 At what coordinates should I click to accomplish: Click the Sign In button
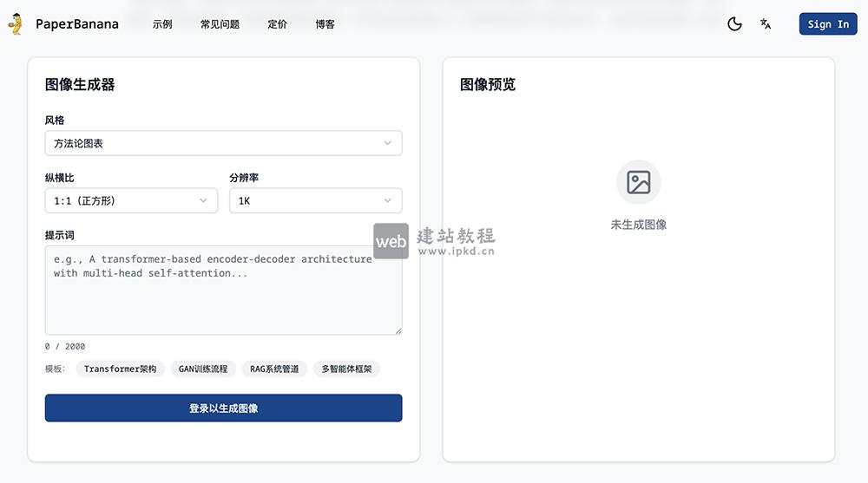pyautogui.click(x=827, y=23)
